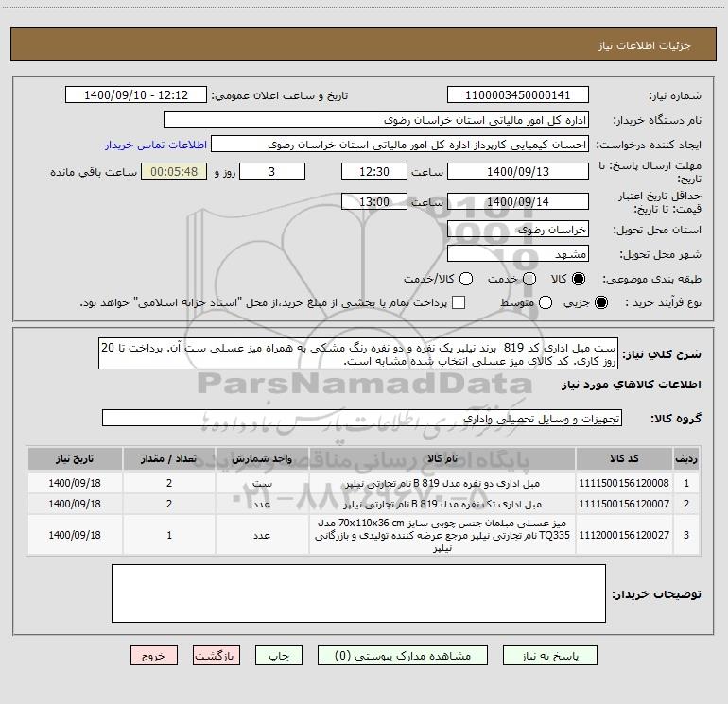
Task: Click the بازگشت button
Action: click(x=217, y=656)
